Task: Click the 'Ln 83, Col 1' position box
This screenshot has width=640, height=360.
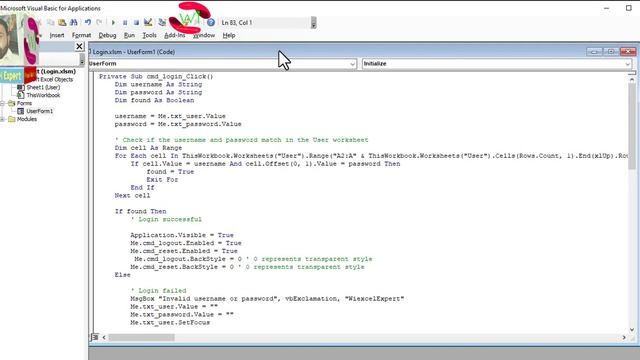Action: (x=264, y=23)
